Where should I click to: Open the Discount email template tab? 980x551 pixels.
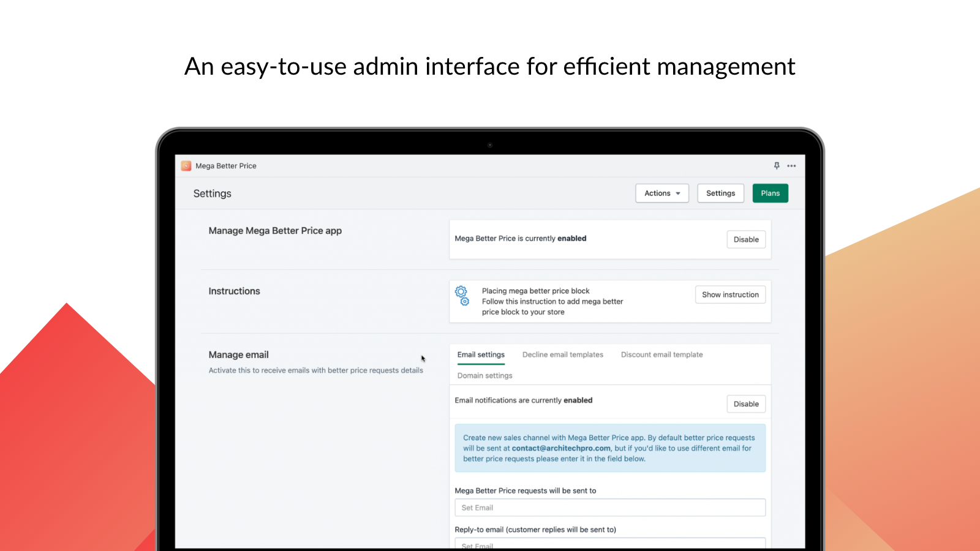pyautogui.click(x=661, y=355)
